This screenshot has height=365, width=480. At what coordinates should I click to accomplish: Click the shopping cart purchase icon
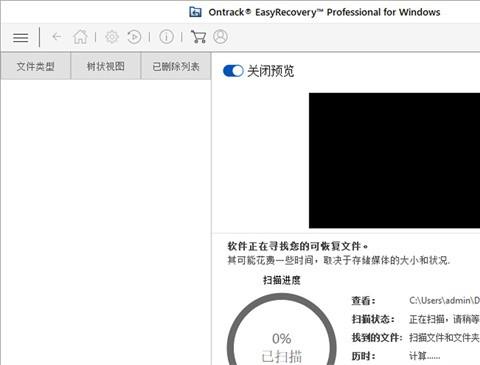[198, 37]
